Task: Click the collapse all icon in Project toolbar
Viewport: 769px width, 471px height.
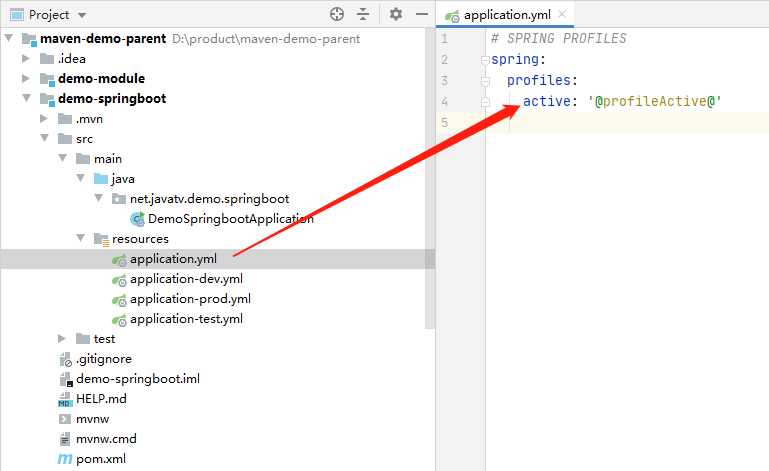Action: tap(362, 15)
